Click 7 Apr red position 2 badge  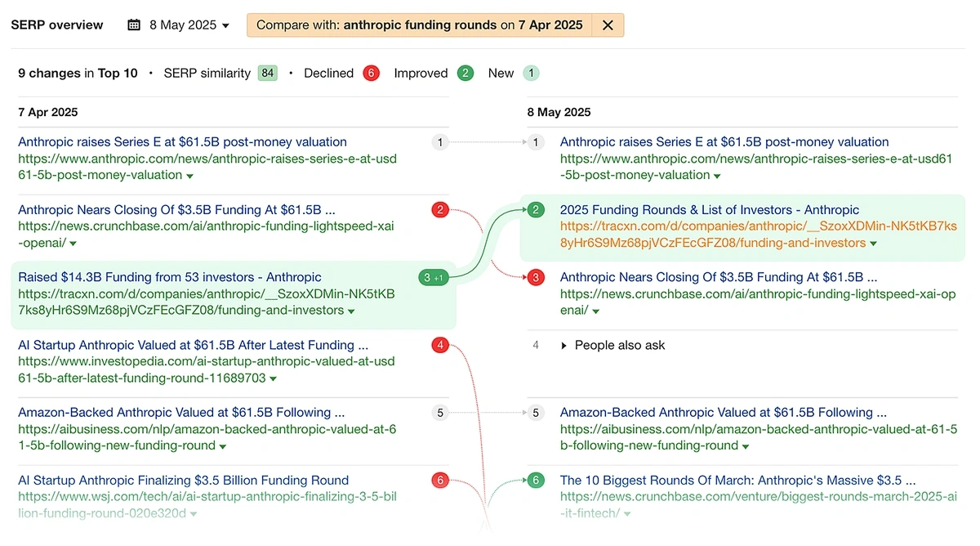tap(440, 210)
